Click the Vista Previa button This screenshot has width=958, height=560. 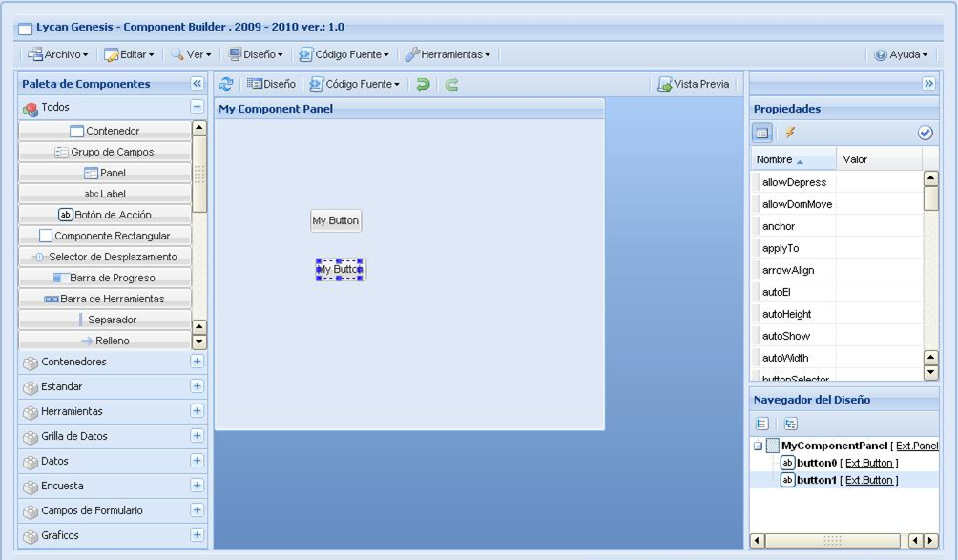pos(693,84)
